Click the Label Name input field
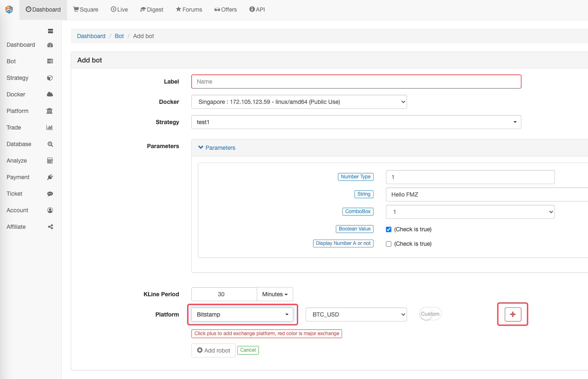 tap(356, 82)
